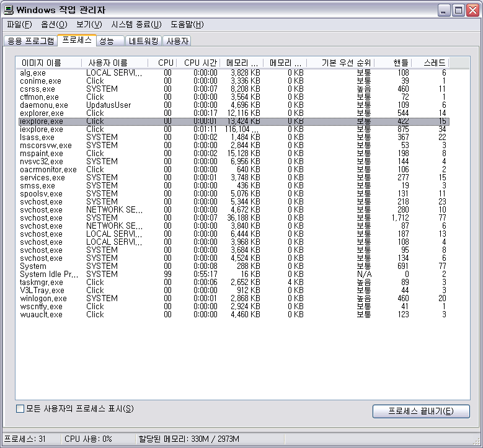
Task: Switch to the 사용자 tab
Action: (x=177, y=41)
